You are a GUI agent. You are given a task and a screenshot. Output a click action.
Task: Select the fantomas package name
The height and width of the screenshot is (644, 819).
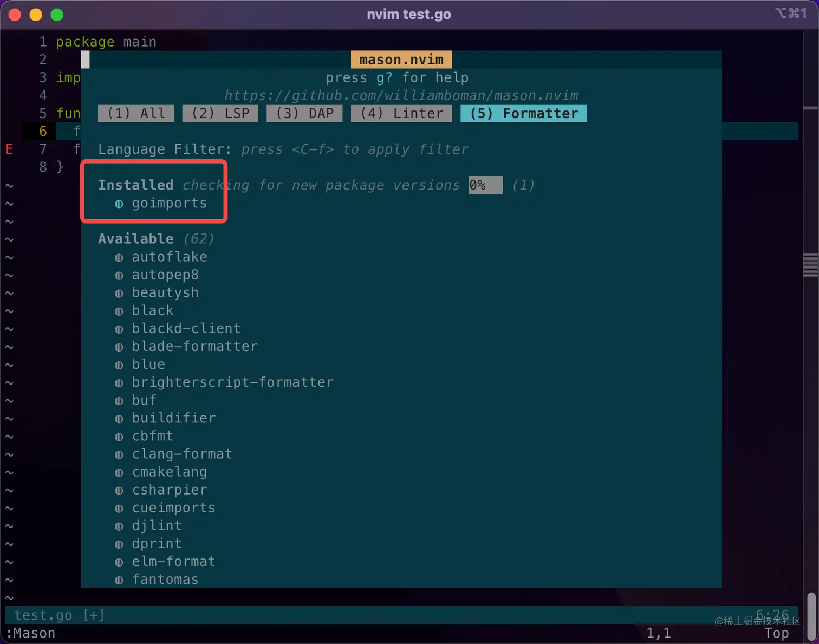click(x=165, y=579)
